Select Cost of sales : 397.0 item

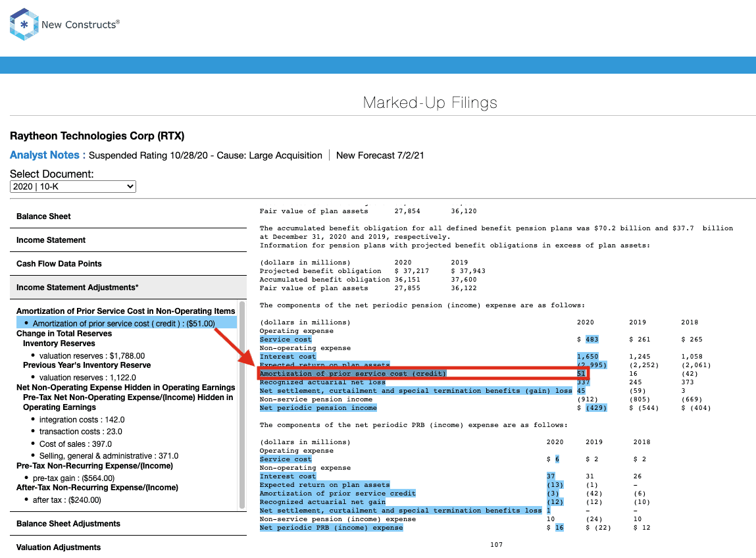(x=75, y=444)
